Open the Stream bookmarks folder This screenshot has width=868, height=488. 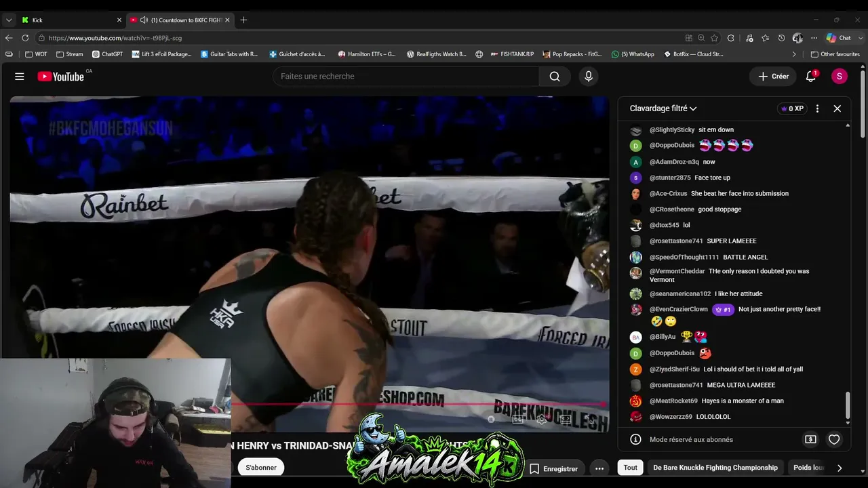click(x=70, y=54)
